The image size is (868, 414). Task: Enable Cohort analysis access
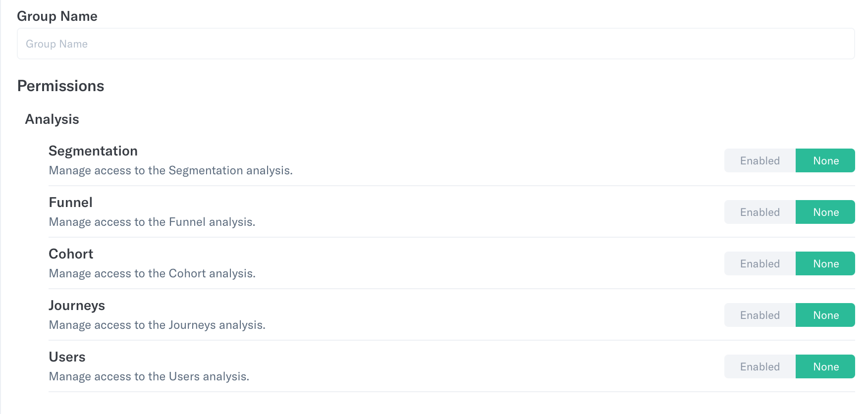[x=760, y=263]
